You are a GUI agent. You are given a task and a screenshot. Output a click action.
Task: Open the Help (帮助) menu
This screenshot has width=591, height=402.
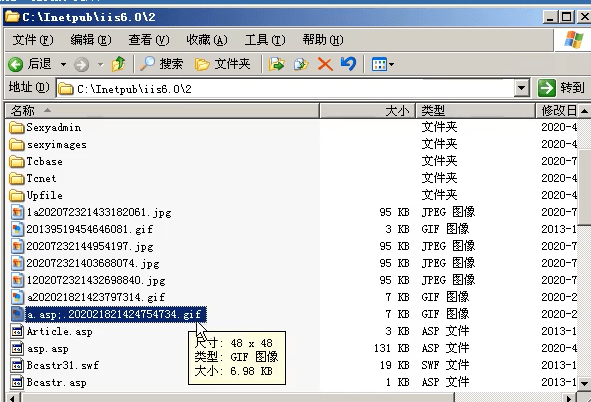tap(323, 40)
